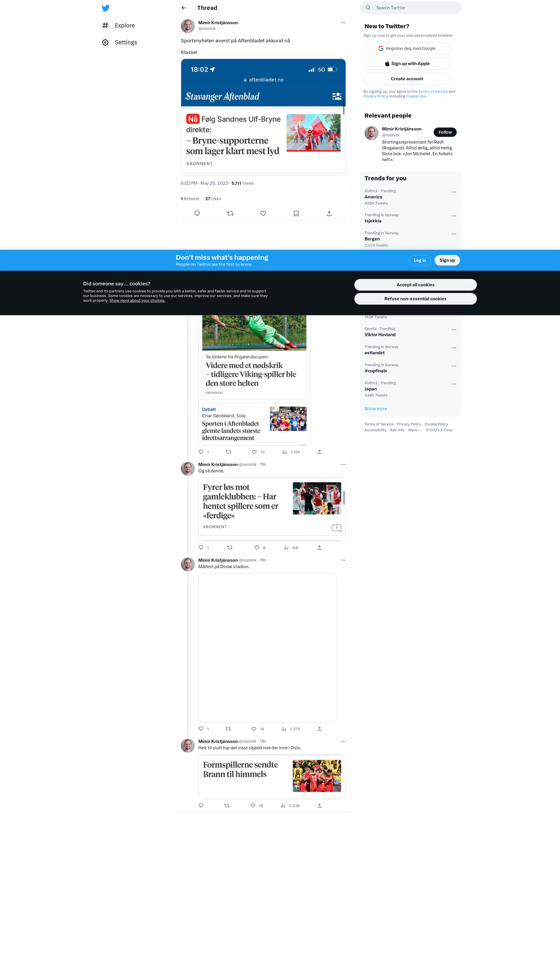Viewport: 560px width, 979px height.
Task: Share the 'Målfest på Dirdal' tweet
Action: 319,729
